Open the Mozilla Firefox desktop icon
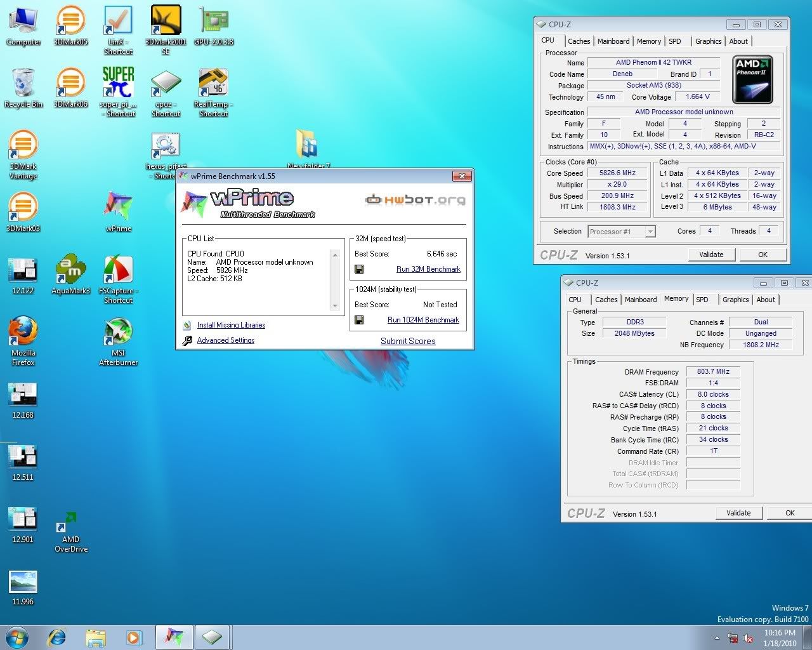The height and width of the screenshot is (650, 812). pyautogui.click(x=23, y=342)
